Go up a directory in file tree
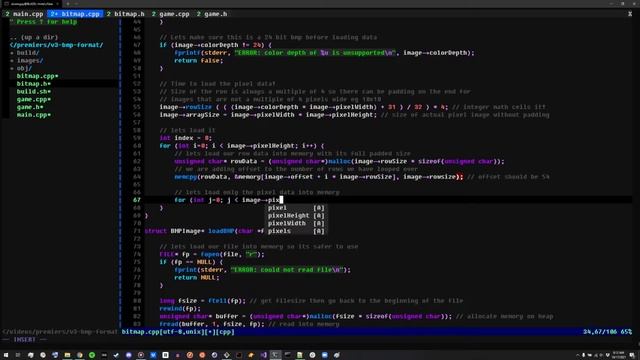This screenshot has height=360, width=640. [34, 37]
